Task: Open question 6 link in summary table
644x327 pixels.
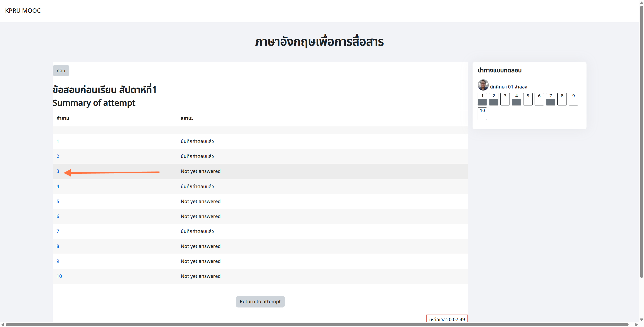Action: pos(58,216)
